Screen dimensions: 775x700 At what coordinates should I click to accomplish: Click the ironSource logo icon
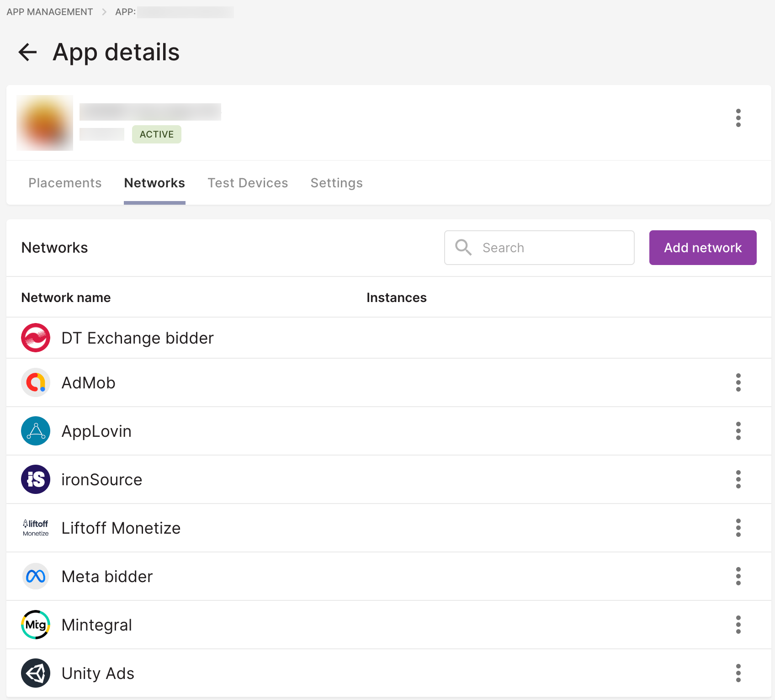pos(36,479)
